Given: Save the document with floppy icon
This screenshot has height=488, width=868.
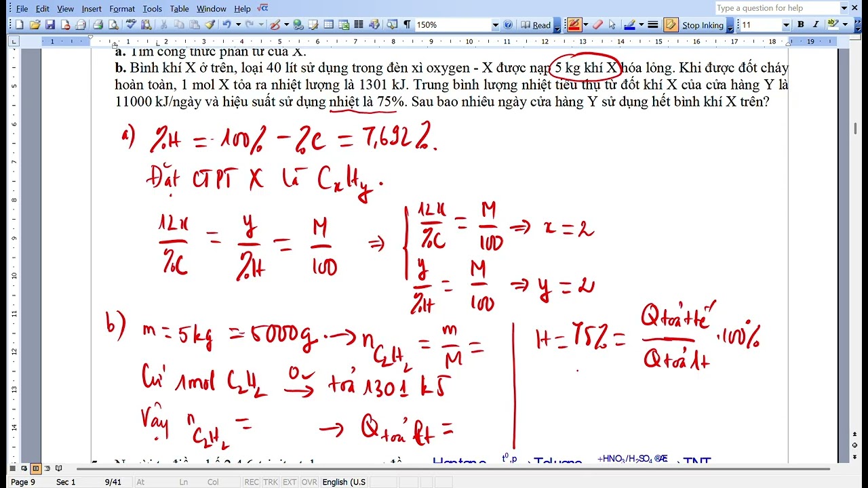Looking at the screenshot, I should pos(50,24).
